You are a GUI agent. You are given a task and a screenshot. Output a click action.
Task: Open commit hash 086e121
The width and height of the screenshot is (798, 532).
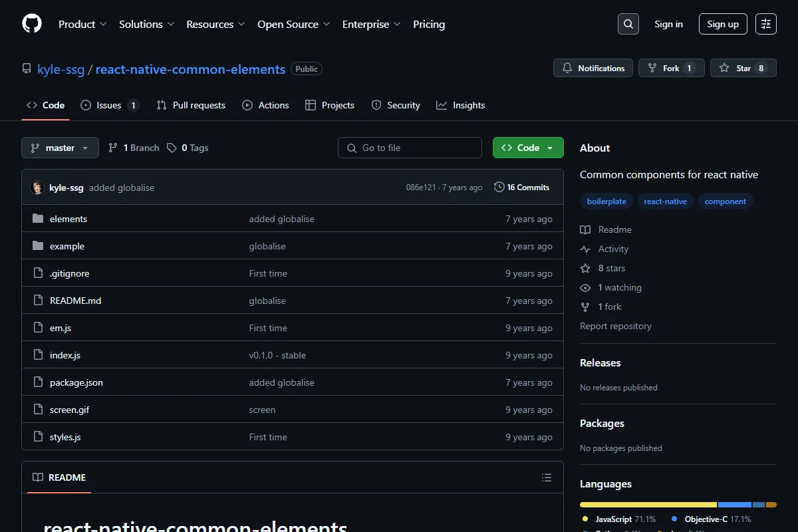pyautogui.click(x=420, y=188)
